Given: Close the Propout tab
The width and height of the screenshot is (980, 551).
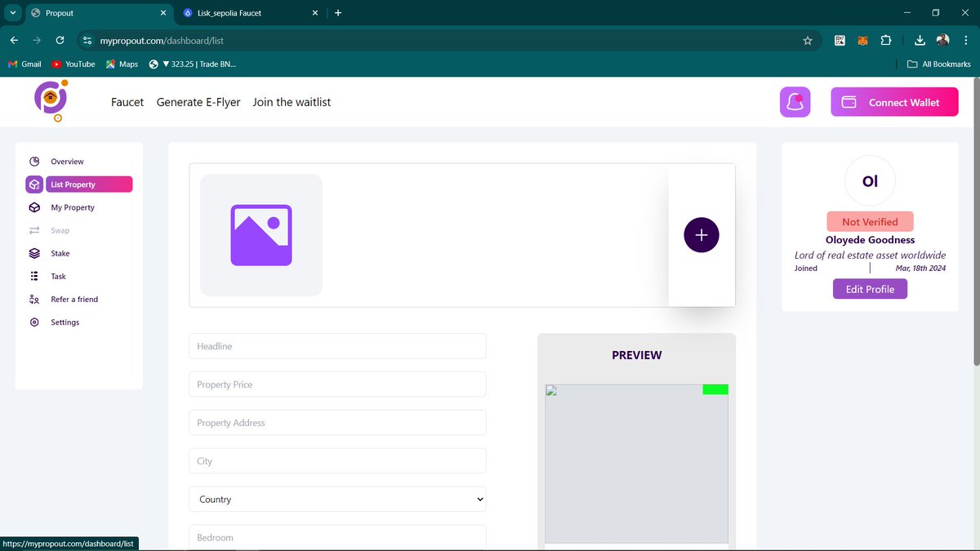Looking at the screenshot, I should [163, 13].
